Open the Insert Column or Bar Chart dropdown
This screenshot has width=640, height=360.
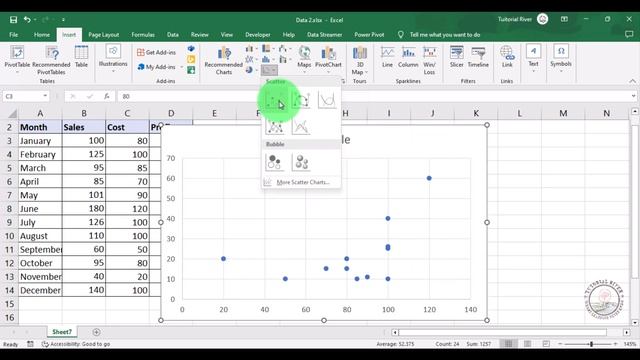251,49
